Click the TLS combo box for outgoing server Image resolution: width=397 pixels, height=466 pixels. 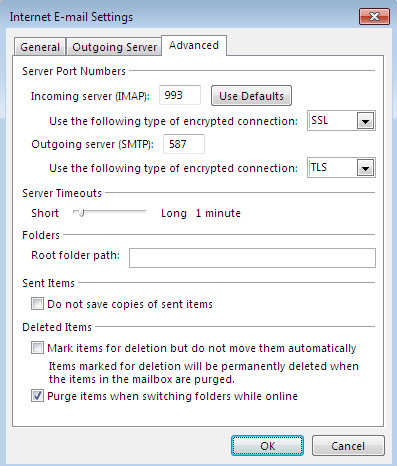pos(341,168)
